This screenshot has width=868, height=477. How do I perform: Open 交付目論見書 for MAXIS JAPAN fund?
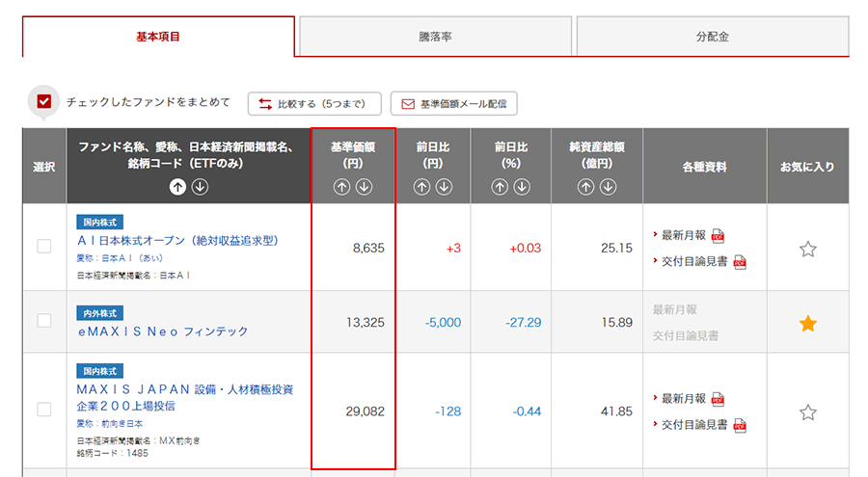(x=694, y=424)
